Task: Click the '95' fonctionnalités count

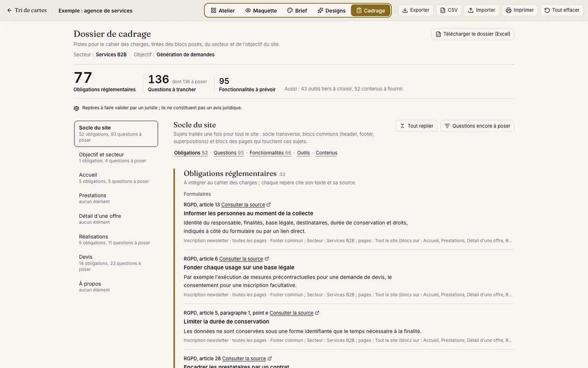Action: point(224,81)
